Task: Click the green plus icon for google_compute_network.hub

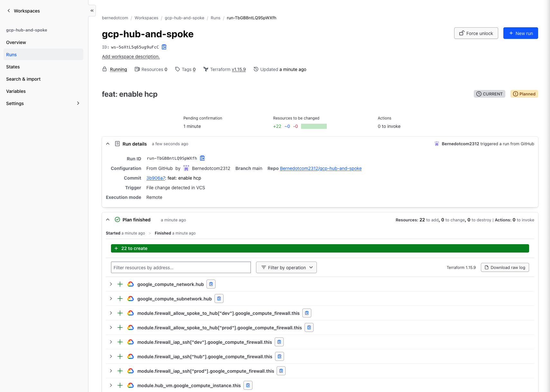Action: 120,284
